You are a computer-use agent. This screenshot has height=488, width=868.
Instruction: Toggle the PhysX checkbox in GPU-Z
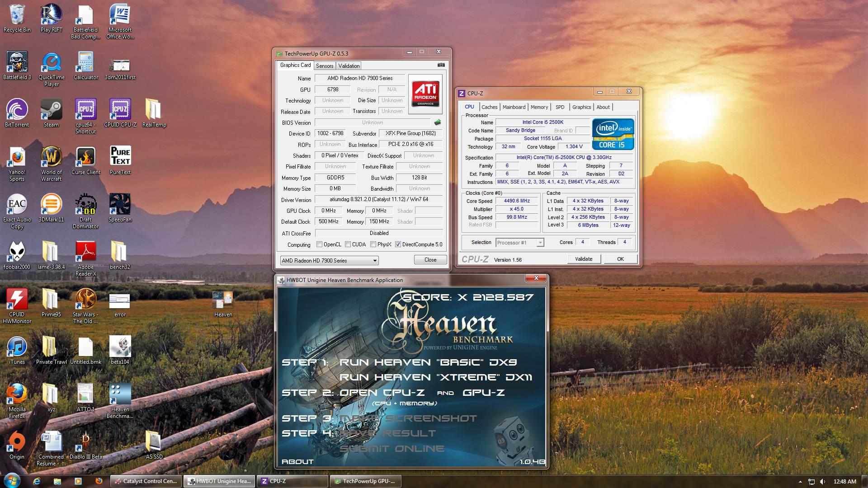[373, 244]
